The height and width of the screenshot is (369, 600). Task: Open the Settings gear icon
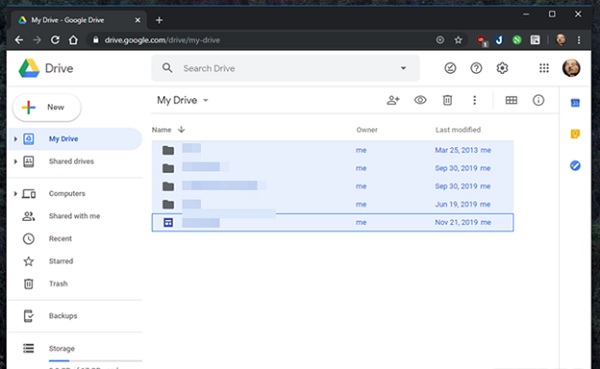(x=502, y=68)
